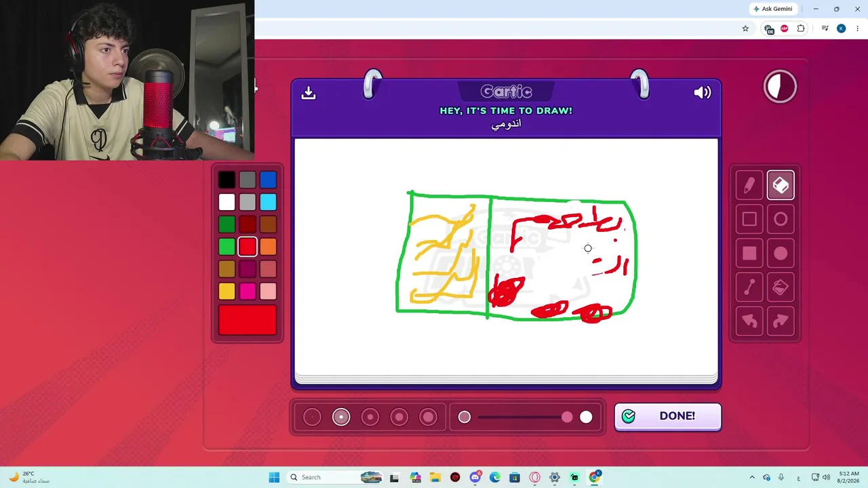This screenshot has height=488, width=868.
Task: Pick the light pink color swatch
Action: (268, 291)
